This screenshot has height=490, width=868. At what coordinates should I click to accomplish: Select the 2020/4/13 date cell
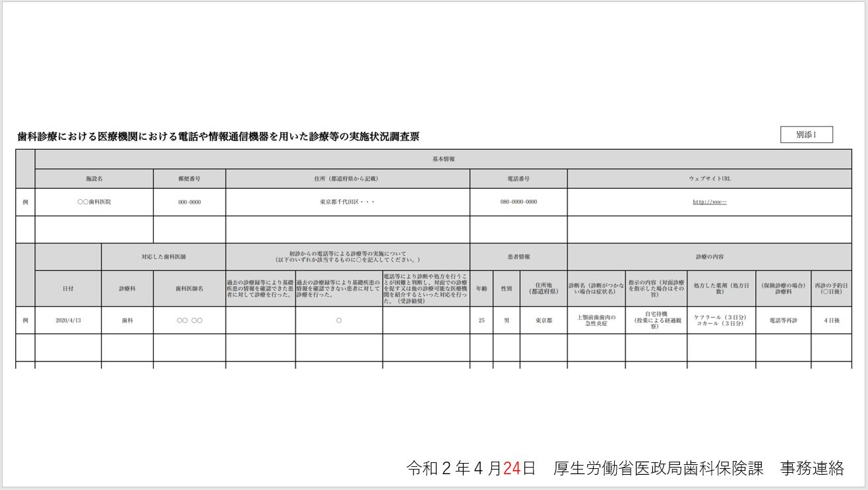68,320
